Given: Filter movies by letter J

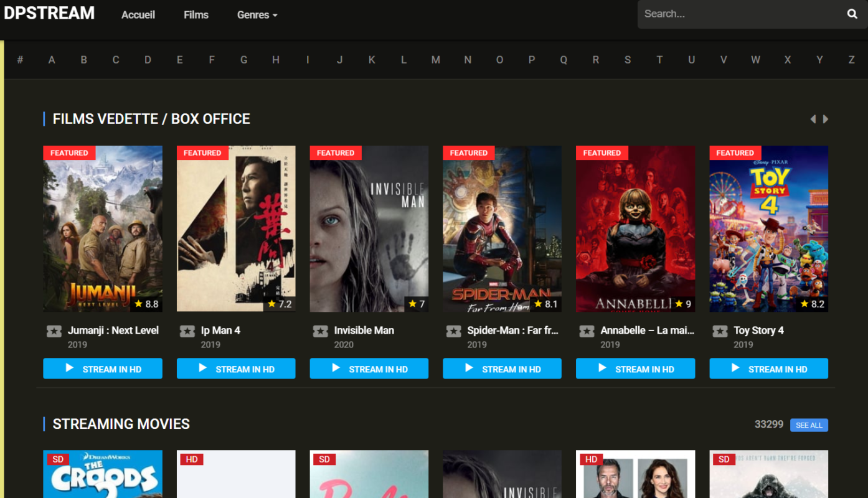Looking at the screenshot, I should pos(340,60).
